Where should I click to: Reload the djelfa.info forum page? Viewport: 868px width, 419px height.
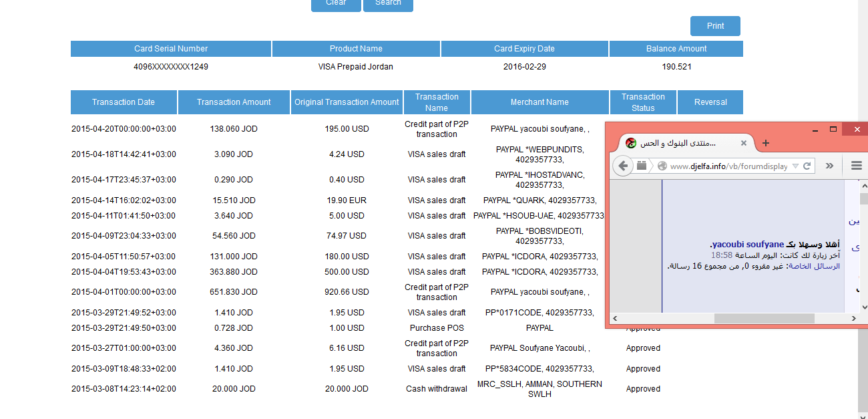tap(807, 166)
